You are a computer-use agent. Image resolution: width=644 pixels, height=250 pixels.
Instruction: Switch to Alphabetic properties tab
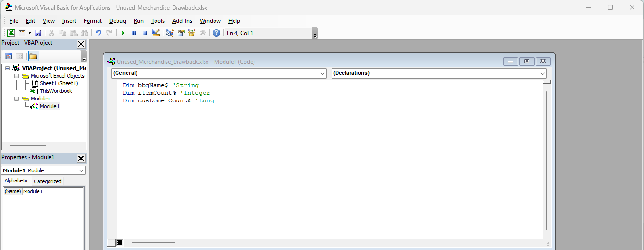pos(17,181)
